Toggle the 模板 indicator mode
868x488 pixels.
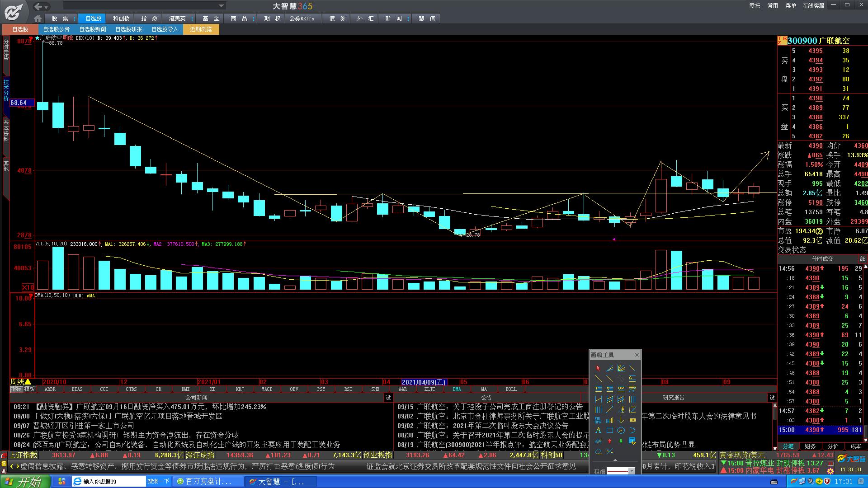pyautogui.click(x=30, y=389)
